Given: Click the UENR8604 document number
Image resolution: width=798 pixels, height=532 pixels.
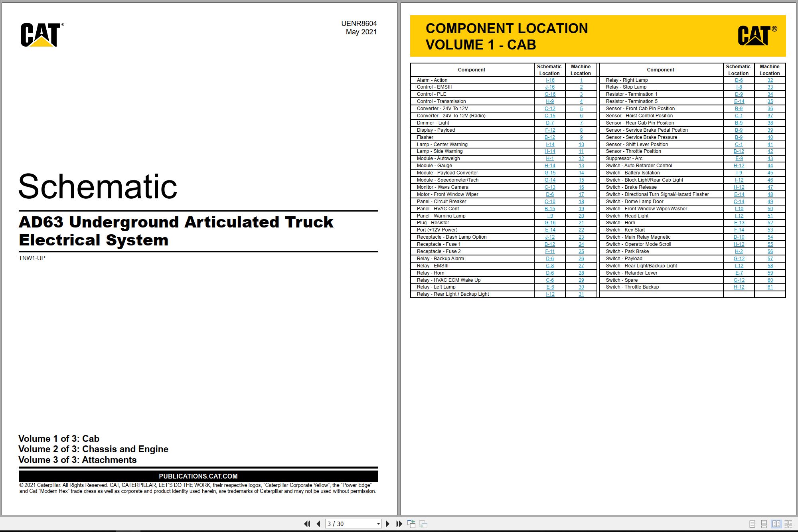Looking at the screenshot, I should [x=359, y=24].
